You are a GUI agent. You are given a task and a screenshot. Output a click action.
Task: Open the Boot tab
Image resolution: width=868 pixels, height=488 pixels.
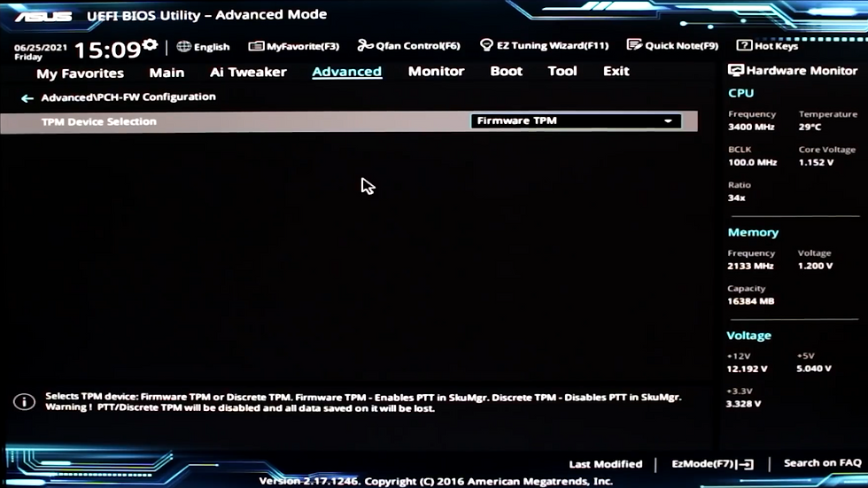click(x=506, y=71)
